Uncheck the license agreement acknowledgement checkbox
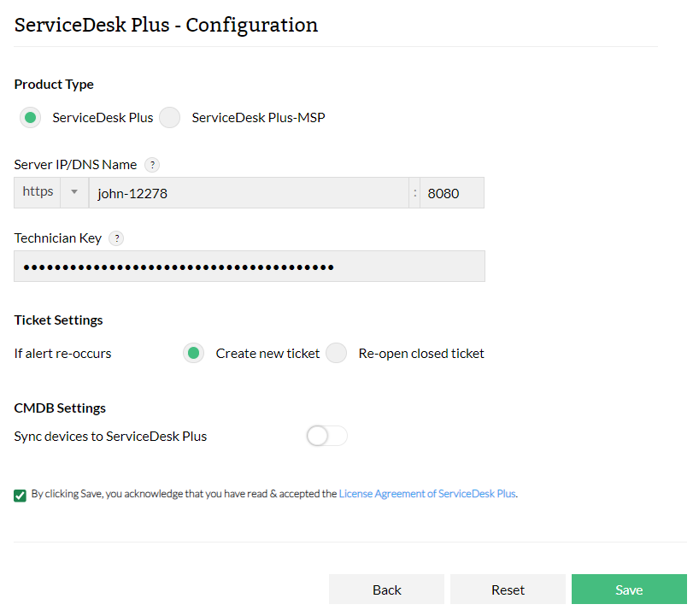This screenshot has height=616, width=699. 21,495
